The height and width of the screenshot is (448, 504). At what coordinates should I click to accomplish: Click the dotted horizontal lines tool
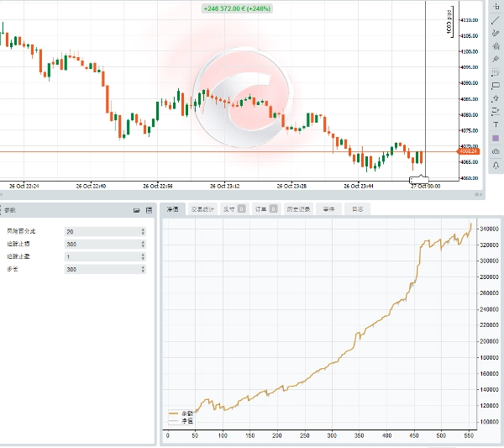tap(496, 72)
